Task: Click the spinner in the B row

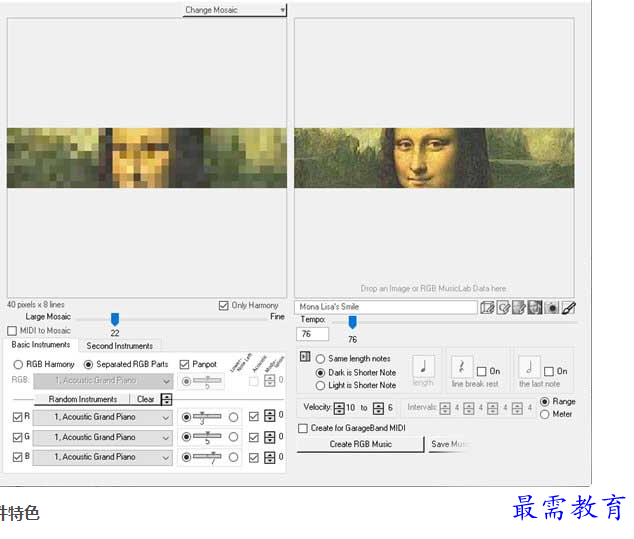Action: point(270,457)
